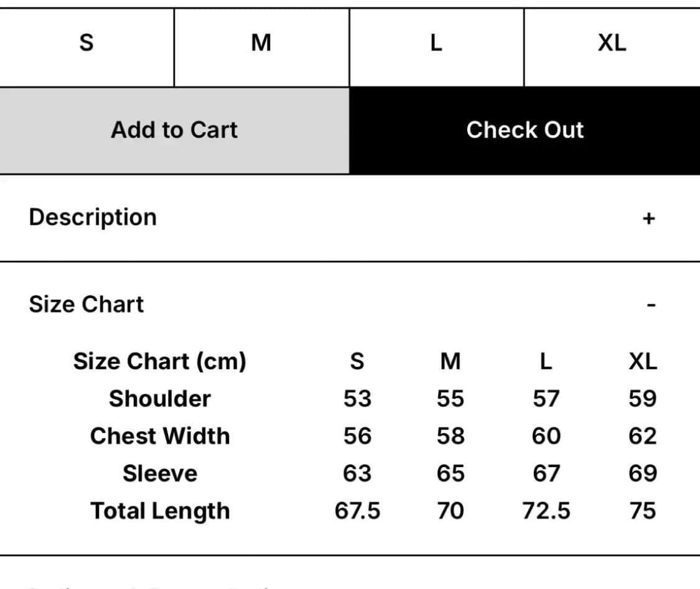
Task: Click the Size Chart (cm) table header
Action: 160,361
